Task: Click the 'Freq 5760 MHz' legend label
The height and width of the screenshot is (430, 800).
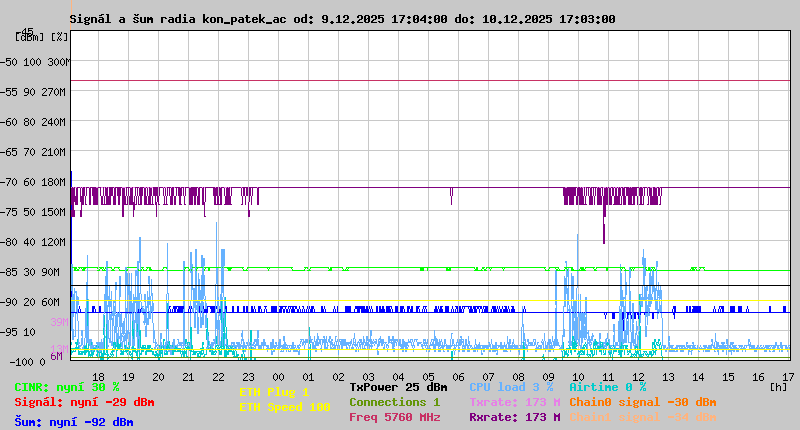Action: click(x=395, y=417)
